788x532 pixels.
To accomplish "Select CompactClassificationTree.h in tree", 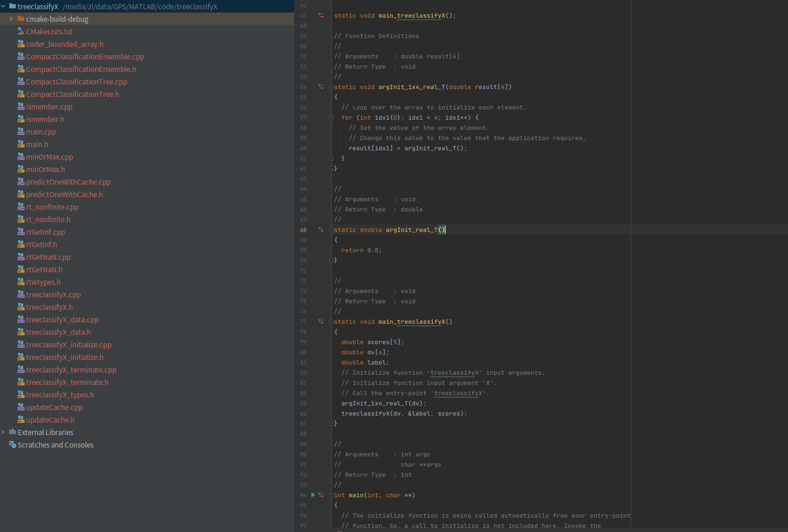I will pyautogui.click(x=72, y=94).
